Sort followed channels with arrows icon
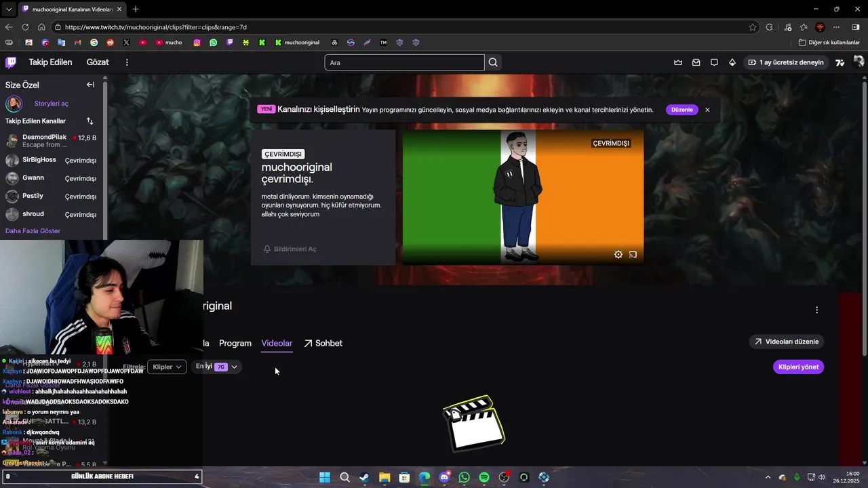This screenshot has height=488, width=868. pyautogui.click(x=90, y=121)
